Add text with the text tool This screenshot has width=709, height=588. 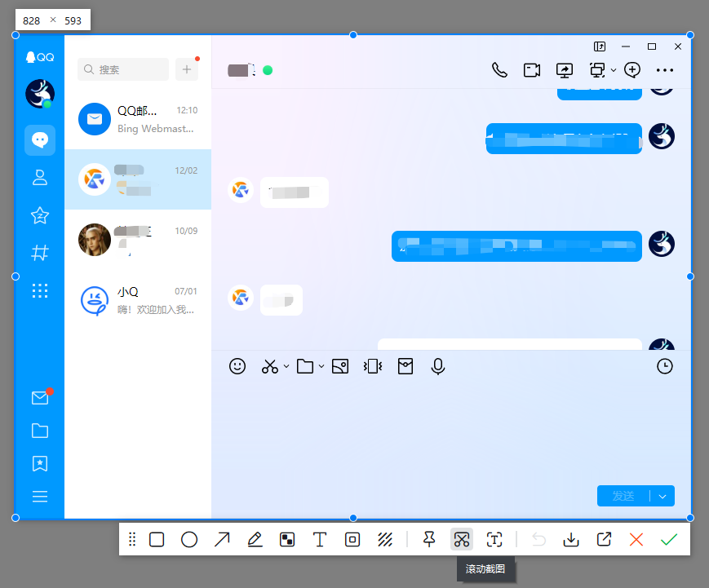click(x=320, y=539)
